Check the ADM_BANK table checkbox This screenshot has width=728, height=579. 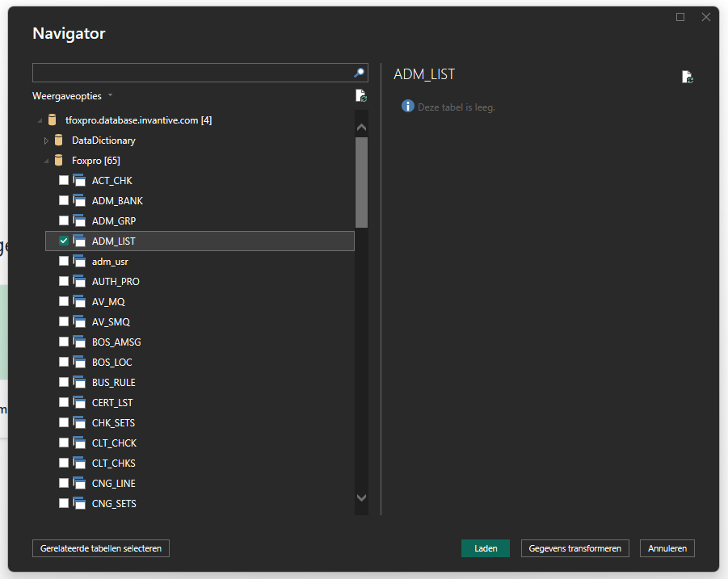click(x=64, y=200)
